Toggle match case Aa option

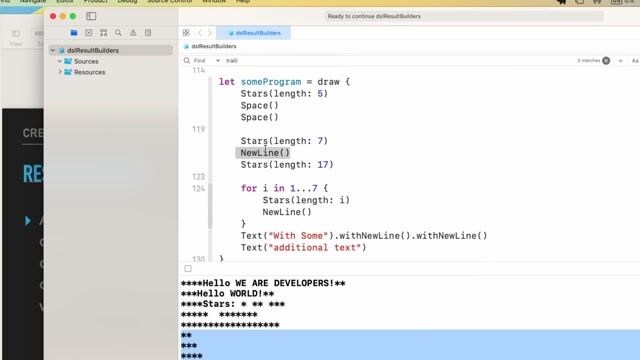click(635, 60)
